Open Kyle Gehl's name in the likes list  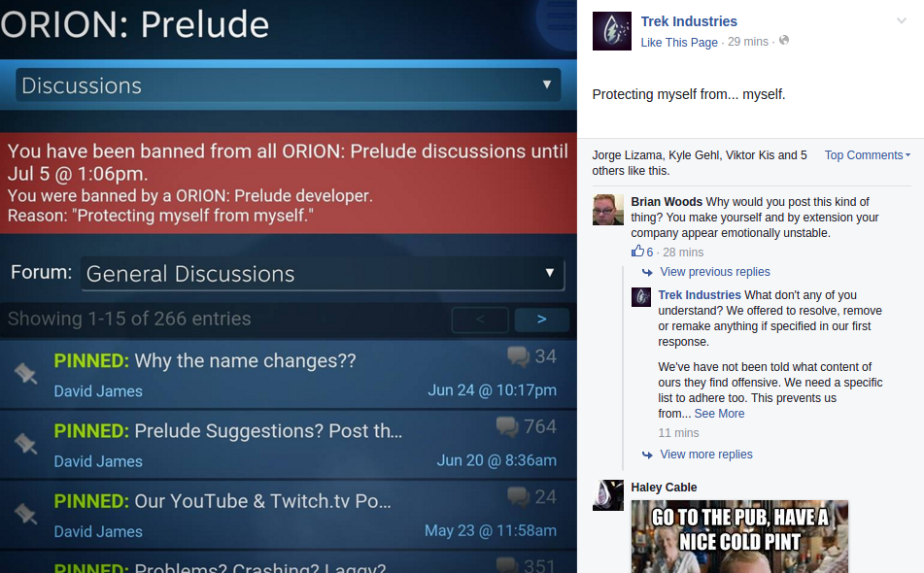[694, 154]
